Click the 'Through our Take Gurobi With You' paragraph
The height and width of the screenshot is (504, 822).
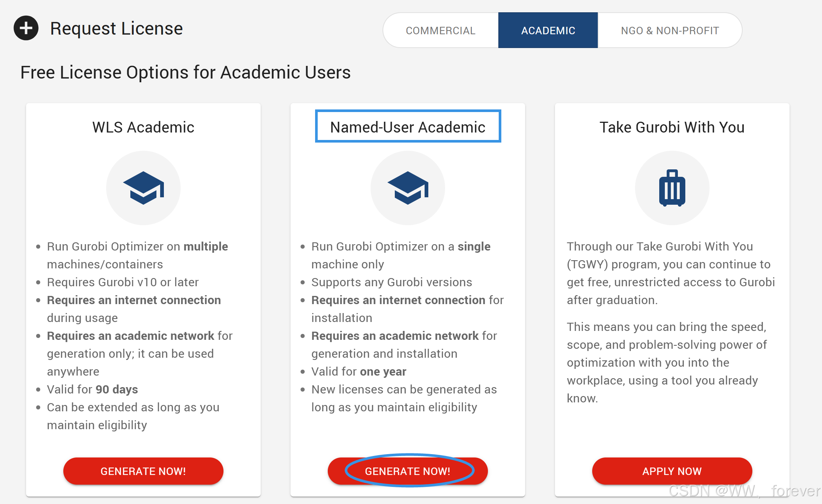[671, 273]
